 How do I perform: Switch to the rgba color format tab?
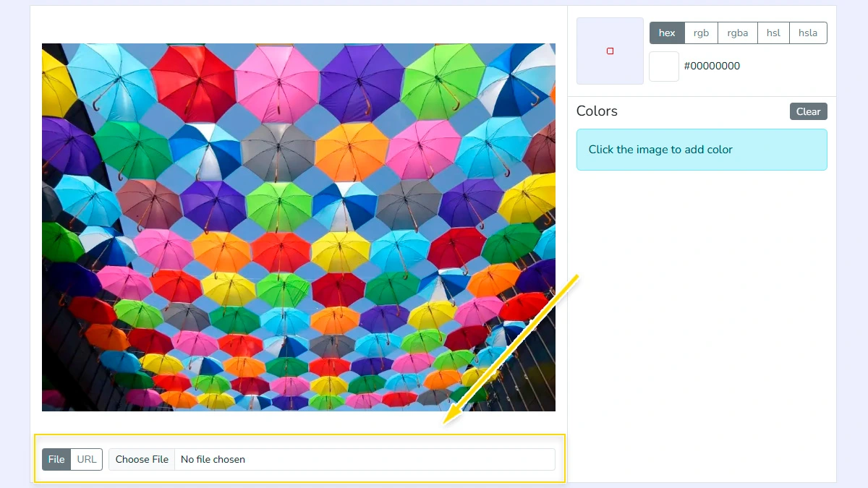click(737, 33)
